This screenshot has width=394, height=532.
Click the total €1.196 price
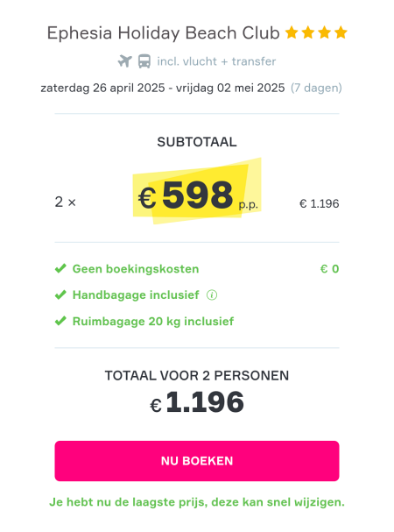(197, 402)
